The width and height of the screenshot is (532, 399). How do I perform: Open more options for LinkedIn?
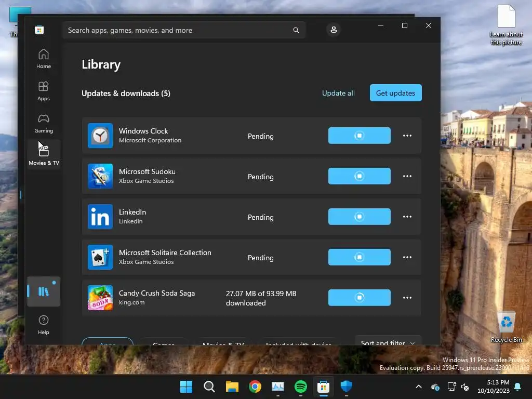pyautogui.click(x=407, y=217)
